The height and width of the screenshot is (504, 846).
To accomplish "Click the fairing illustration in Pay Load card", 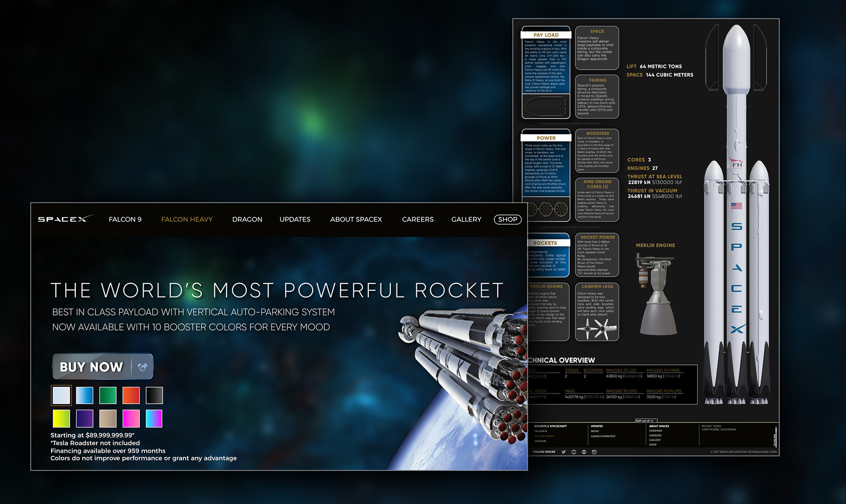I will [545, 106].
